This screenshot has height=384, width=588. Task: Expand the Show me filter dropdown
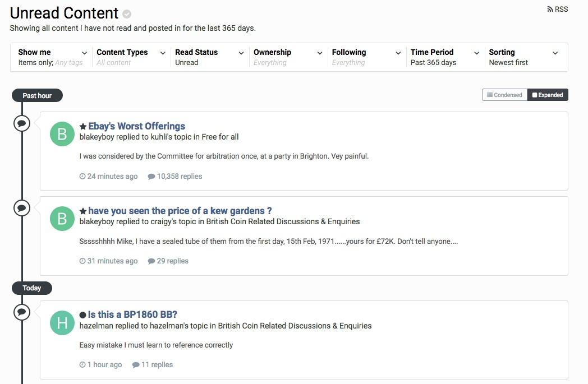pos(53,57)
